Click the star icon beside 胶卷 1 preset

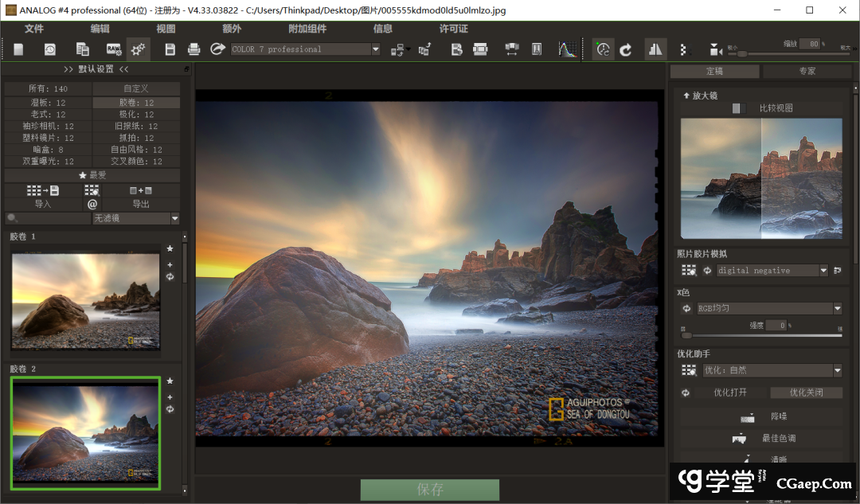pos(170,249)
